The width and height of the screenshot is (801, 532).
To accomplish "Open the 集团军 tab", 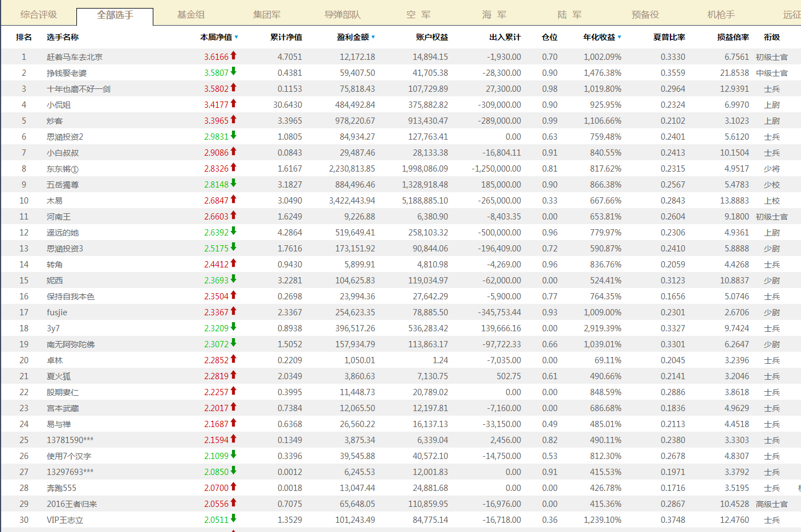I will (x=267, y=15).
